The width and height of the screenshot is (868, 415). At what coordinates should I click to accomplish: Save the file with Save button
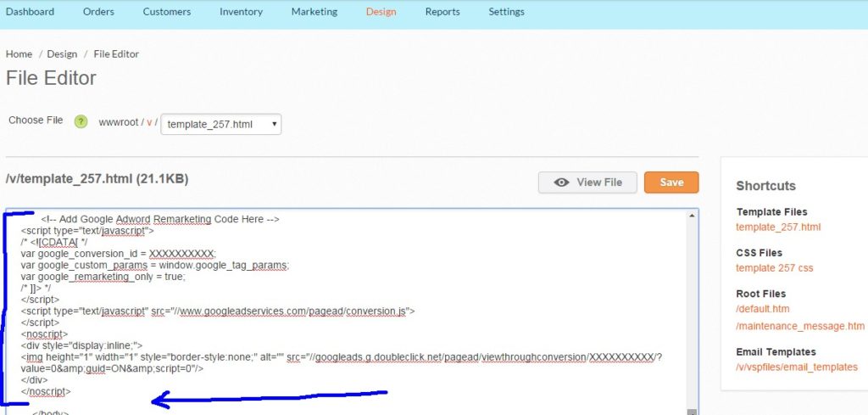coord(671,182)
